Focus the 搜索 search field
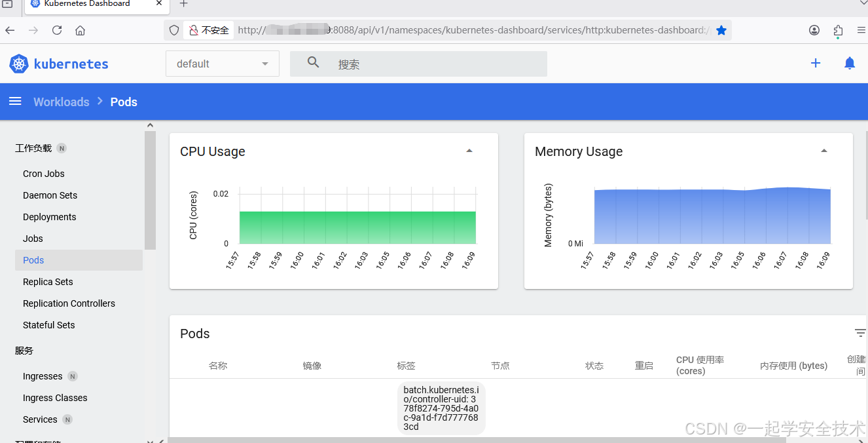The image size is (868, 443). pos(418,64)
